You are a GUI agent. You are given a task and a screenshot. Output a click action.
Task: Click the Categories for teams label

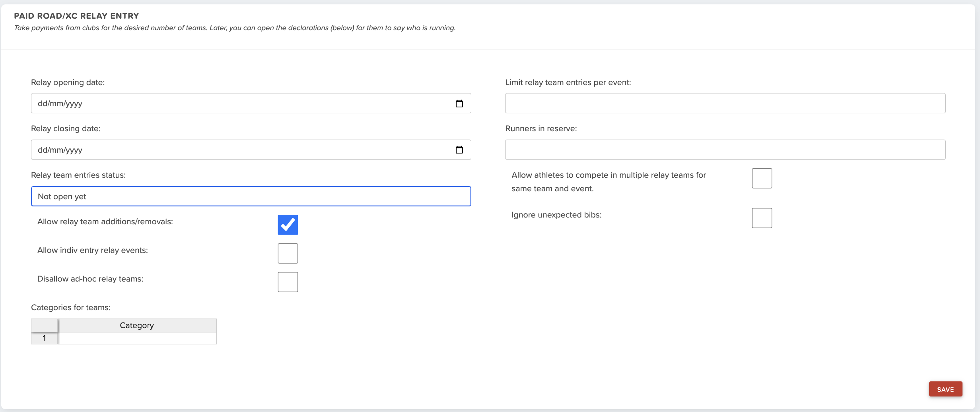(71, 307)
